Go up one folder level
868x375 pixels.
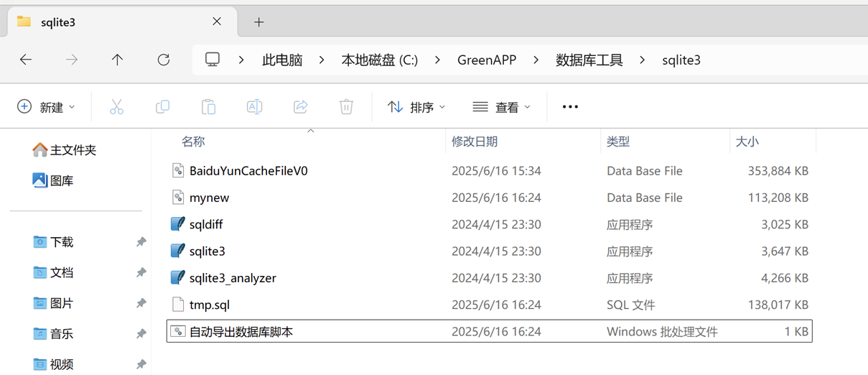pos(117,60)
